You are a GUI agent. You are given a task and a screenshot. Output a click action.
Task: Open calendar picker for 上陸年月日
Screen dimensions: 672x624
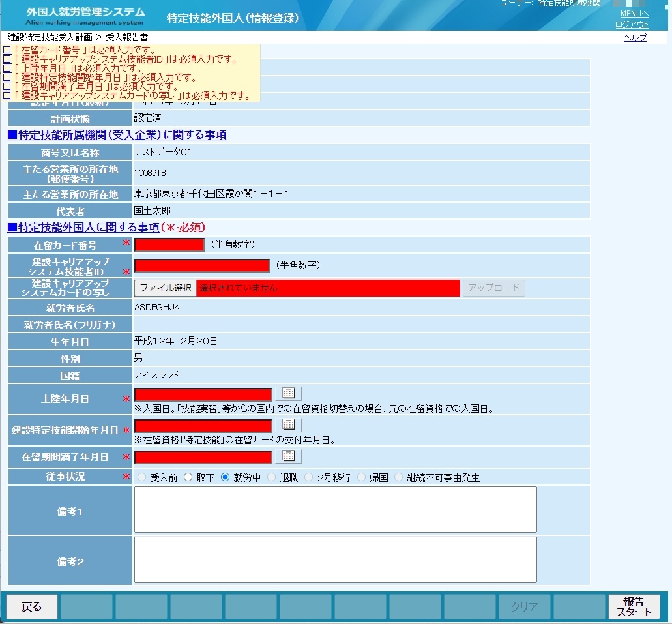[x=289, y=393]
